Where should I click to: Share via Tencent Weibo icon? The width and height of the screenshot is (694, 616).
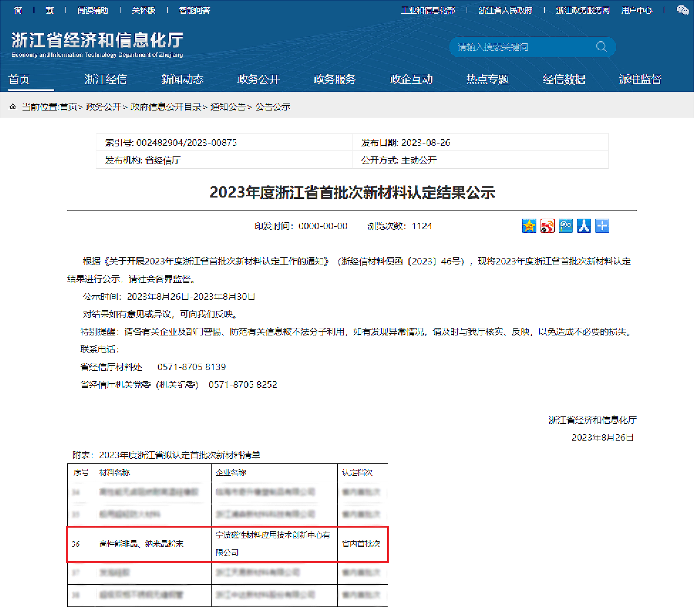point(566,226)
